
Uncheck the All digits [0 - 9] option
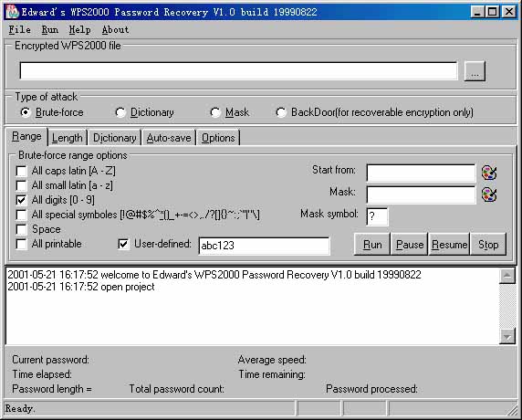(21, 200)
